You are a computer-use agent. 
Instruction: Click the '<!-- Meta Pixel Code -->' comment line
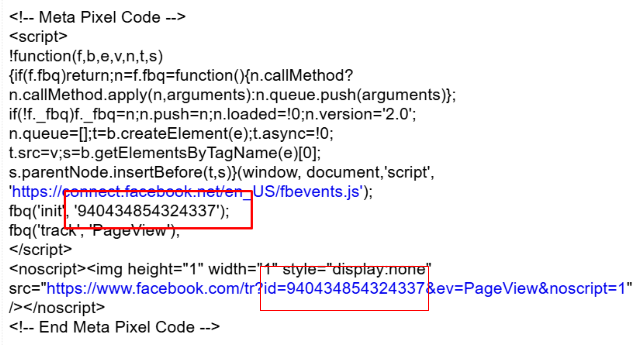tap(97, 17)
